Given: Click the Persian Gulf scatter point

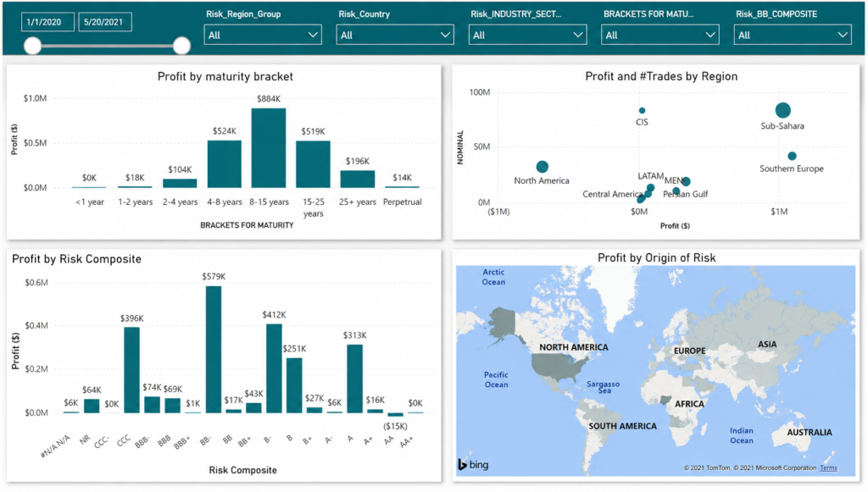Looking at the screenshot, I should pyautogui.click(x=676, y=191).
